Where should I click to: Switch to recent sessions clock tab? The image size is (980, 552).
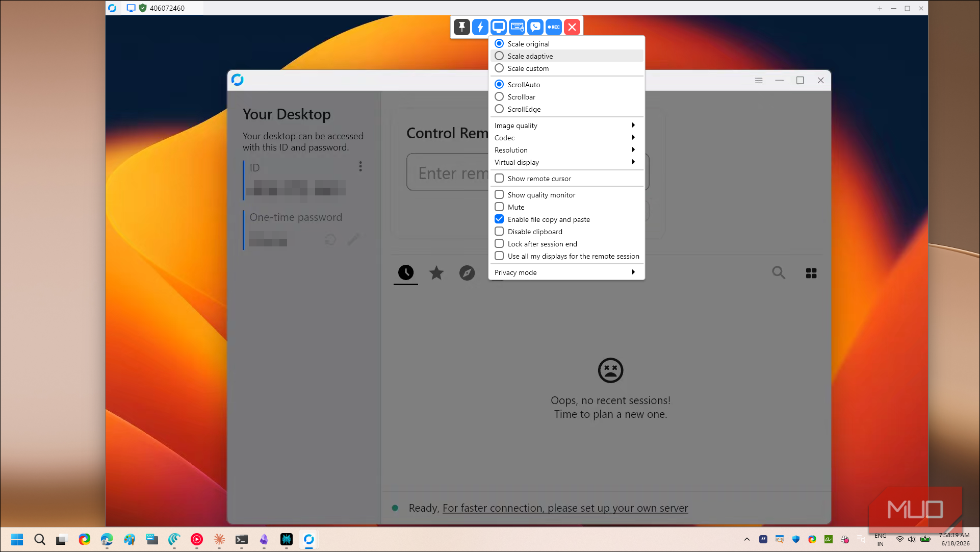406,273
